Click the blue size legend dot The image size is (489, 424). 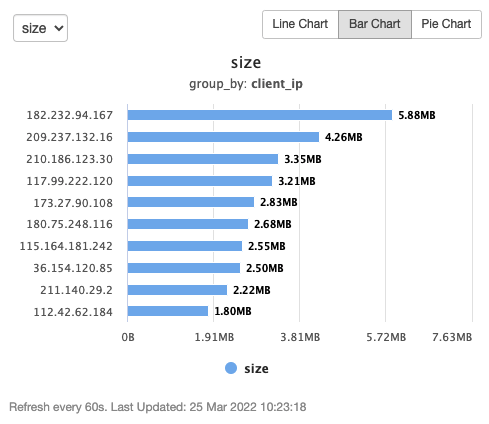[x=231, y=368]
